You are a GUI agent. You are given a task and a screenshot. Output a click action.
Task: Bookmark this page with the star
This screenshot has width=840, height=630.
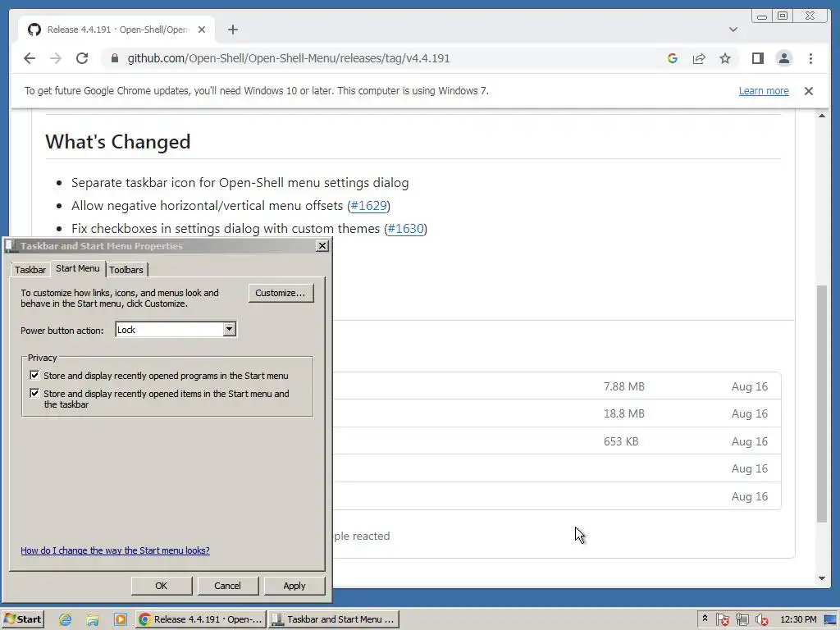[x=725, y=58]
